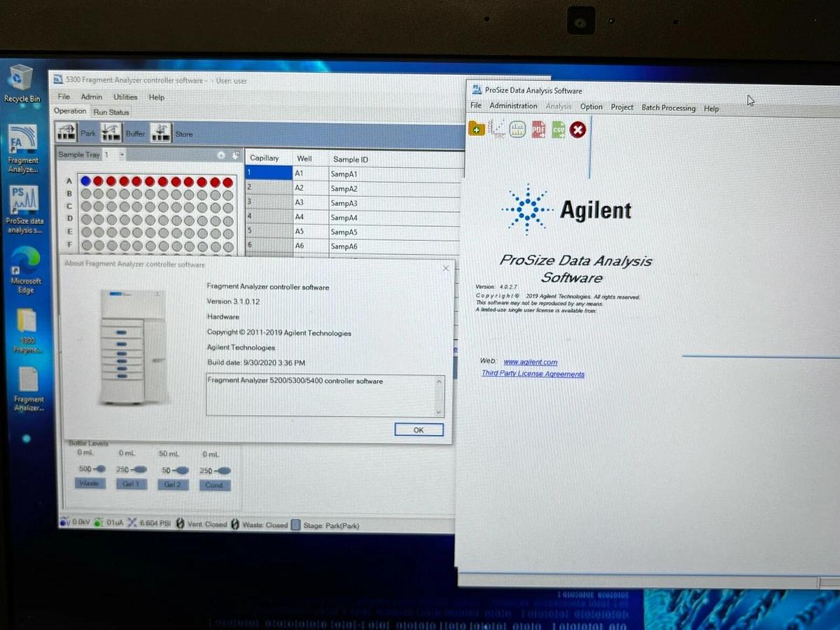The height and width of the screenshot is (630, 840).
Task: Open the 5300 Fragment folder on desktop
Action: (27, 330)
